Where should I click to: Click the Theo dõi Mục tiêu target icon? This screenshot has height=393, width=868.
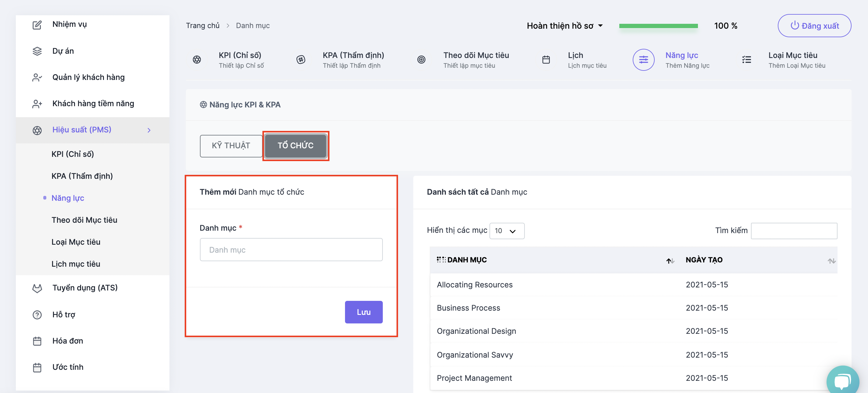[421, 60]
